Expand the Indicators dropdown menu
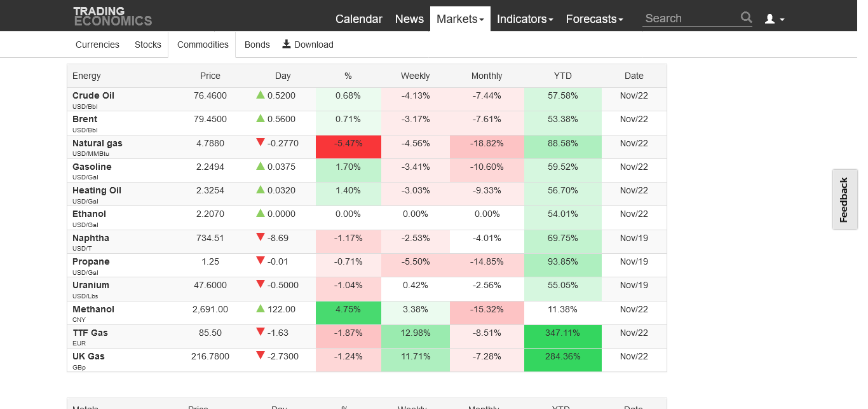The height and width of the screenshot is (409, 868). pos(525,19)
